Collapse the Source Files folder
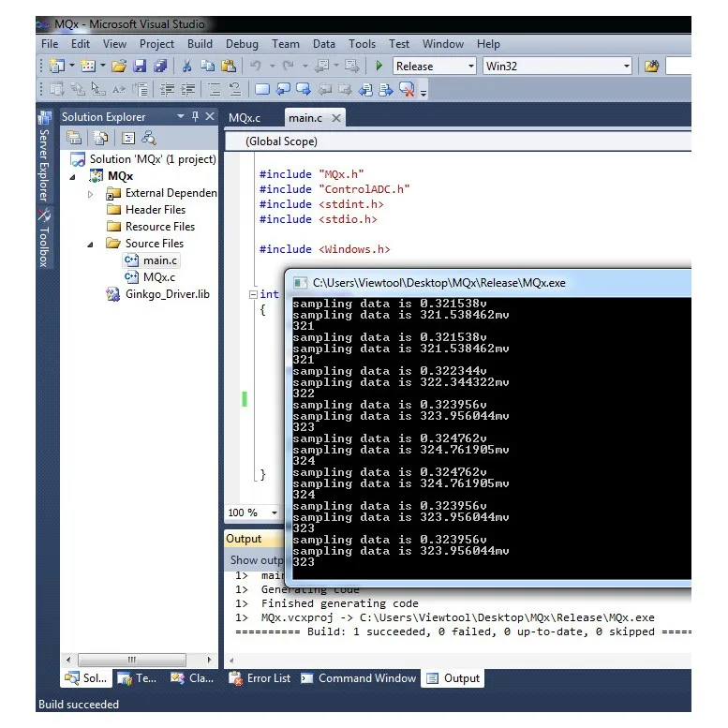The height and width of the screenshot is (728, 728). [91, 245]
